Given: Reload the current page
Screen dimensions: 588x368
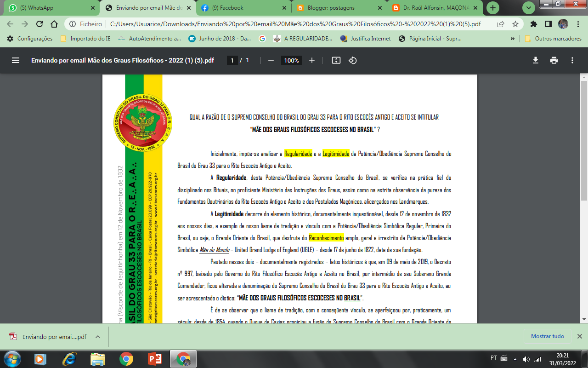Looking at the screenshot, I should click(40, 24).
